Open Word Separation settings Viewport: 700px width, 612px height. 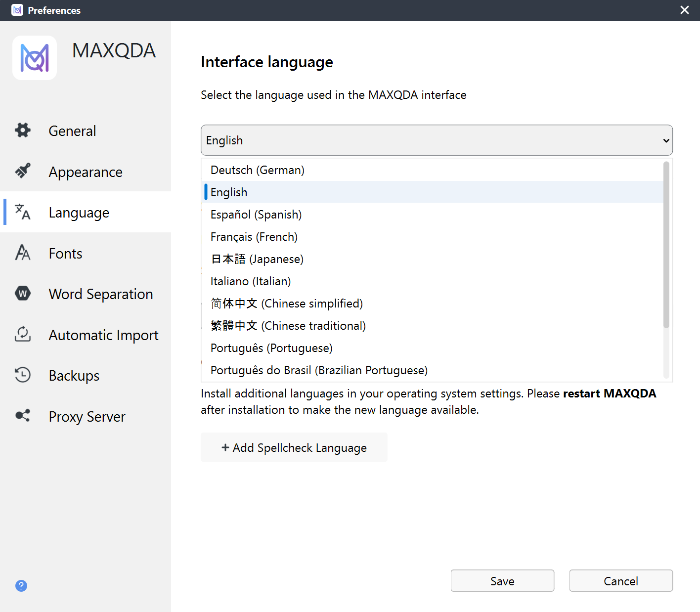tap(86, 294)
